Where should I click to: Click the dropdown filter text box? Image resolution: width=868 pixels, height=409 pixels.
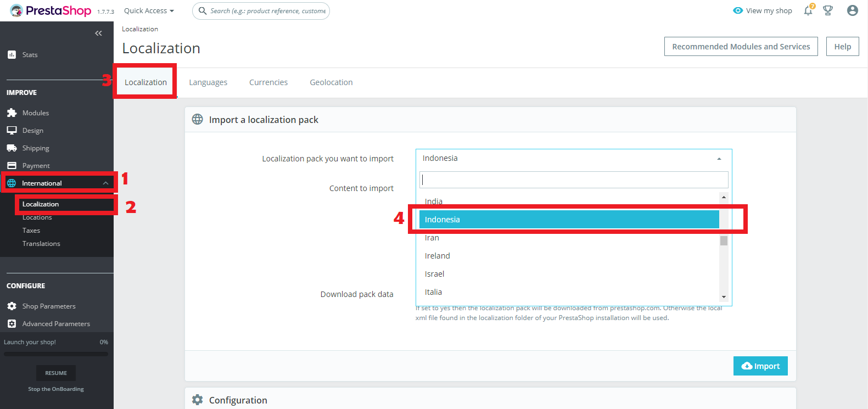[x=574, y=180]
